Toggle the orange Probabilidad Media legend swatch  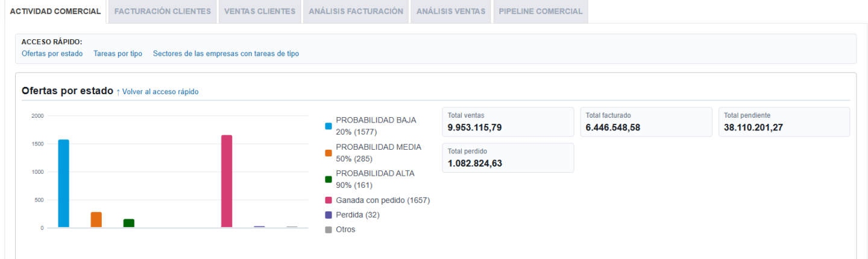pos(329,153)
